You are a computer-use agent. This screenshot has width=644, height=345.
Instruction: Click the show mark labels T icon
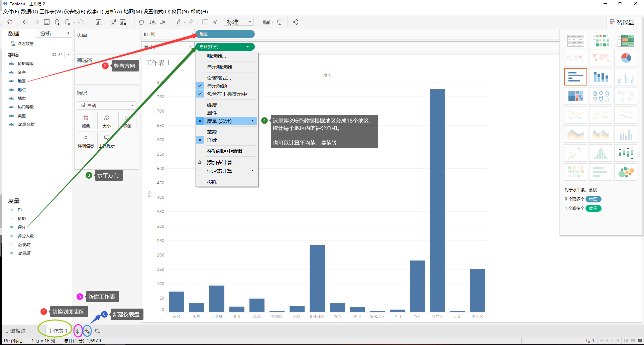205,22
